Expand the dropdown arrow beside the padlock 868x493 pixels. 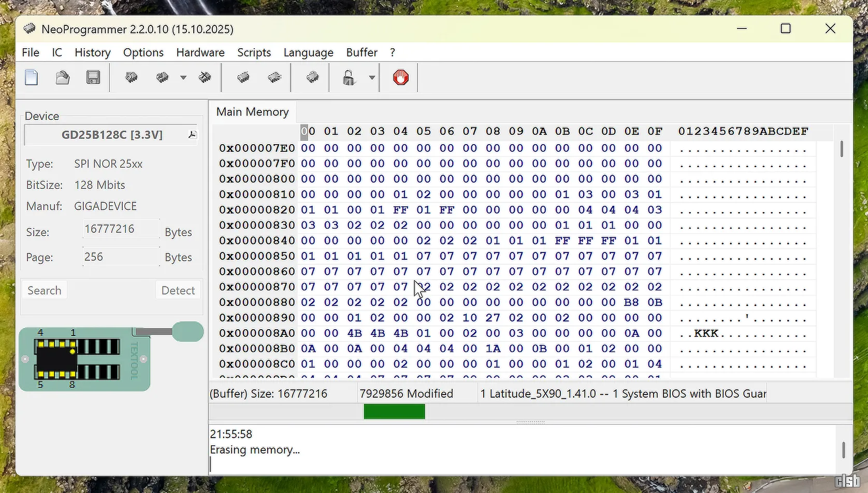point(372,78)
